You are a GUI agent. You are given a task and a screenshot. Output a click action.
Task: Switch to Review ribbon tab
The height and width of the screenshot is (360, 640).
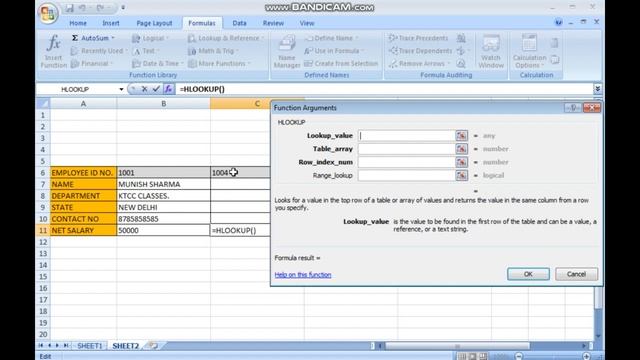point(273,23)
